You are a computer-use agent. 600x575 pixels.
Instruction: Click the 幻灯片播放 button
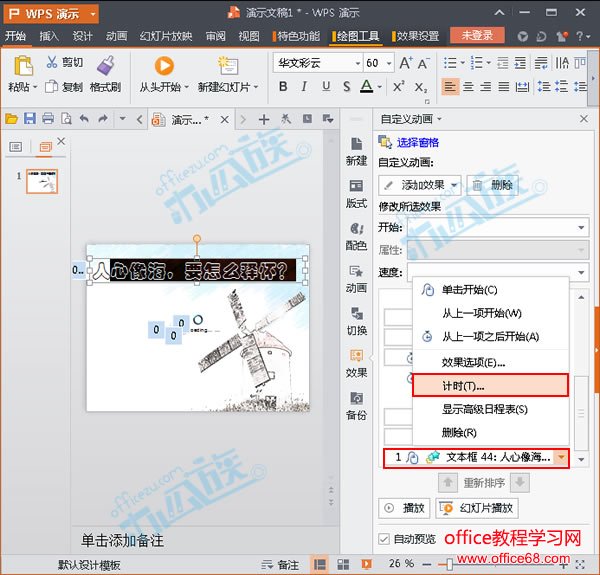pyautogui.click(x=475, y=508)
